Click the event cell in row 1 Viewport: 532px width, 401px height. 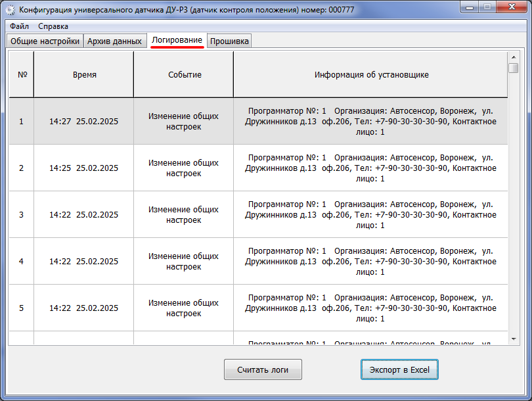(183, 121)
